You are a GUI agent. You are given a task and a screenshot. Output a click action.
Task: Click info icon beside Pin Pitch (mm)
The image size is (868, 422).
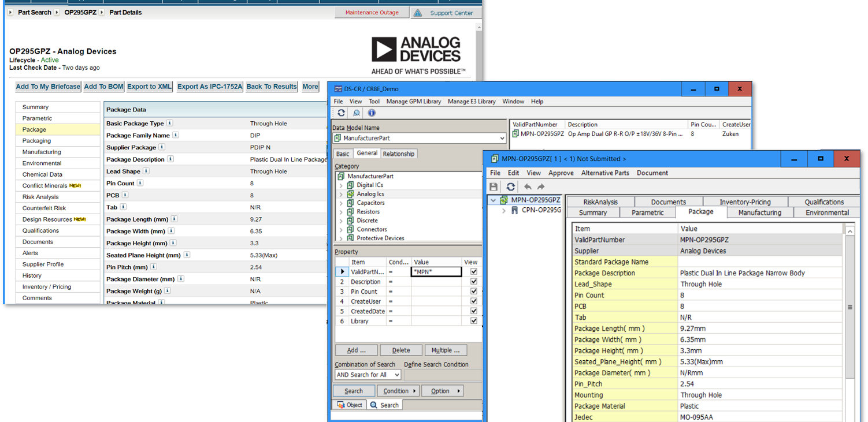tap(153, 267)
